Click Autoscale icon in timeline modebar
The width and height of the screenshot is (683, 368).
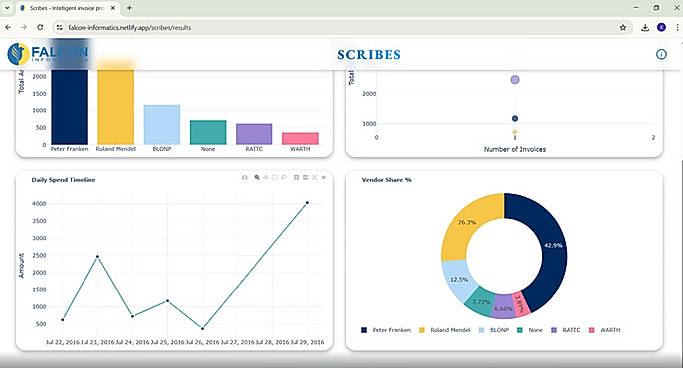click(314, 177)
